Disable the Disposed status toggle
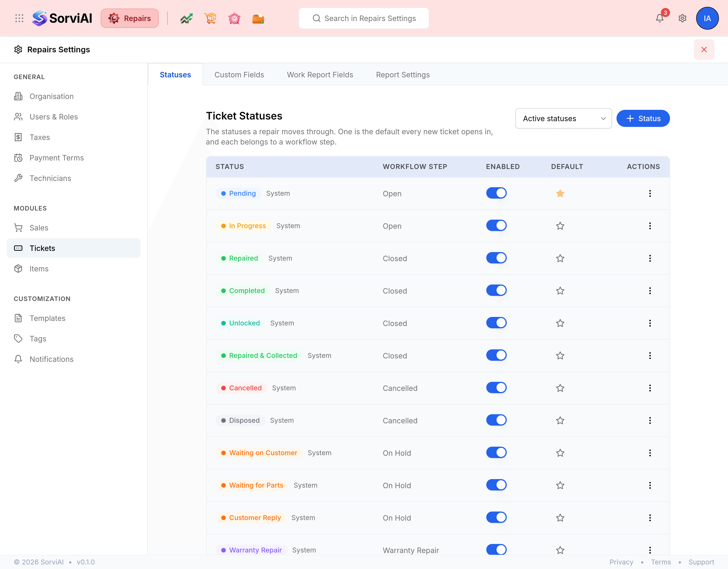The image size is (728, 569). coord(496,420)
